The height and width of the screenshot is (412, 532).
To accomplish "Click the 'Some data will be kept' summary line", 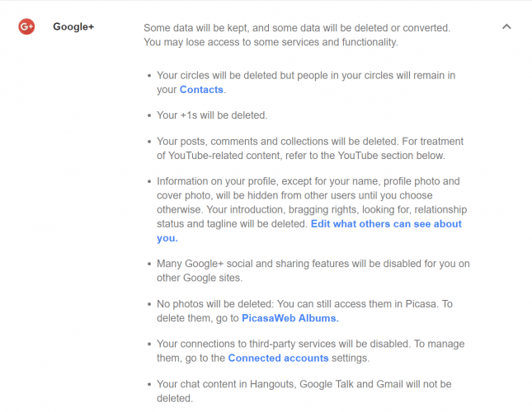I will coord(297,28).
